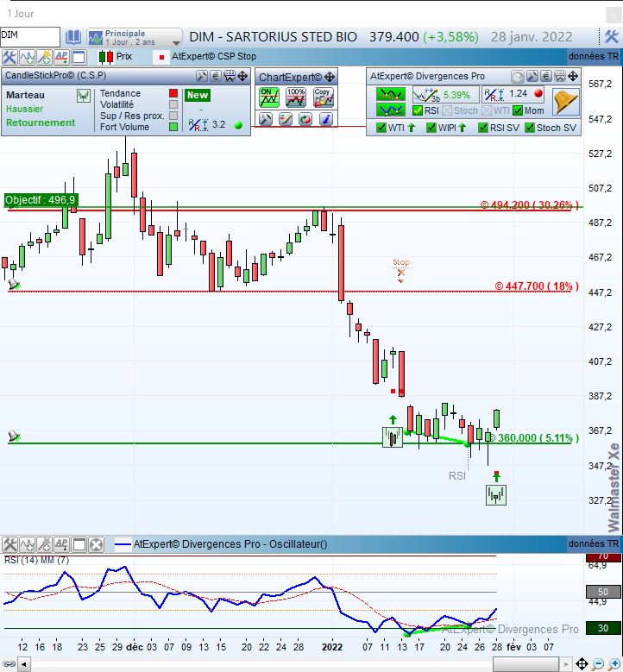This screenshot has width=623, height=672.
Task: Click the AtExpert CSP Stop legend item
Action: [207, 57]
